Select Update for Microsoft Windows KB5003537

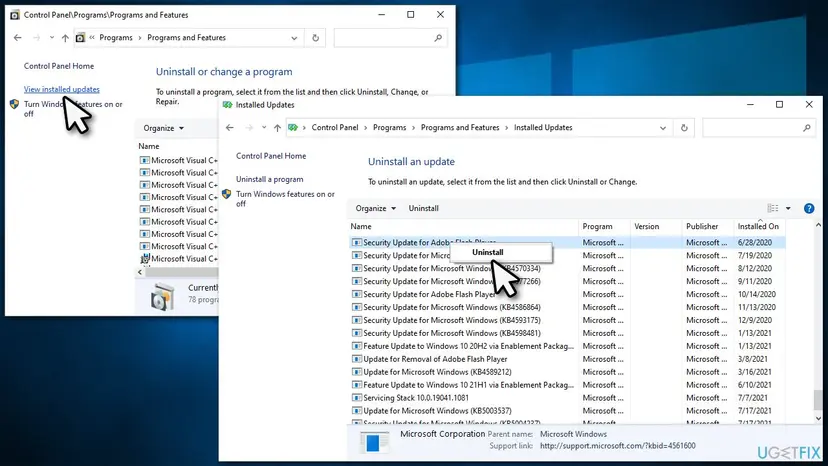(x=567, y=411)
